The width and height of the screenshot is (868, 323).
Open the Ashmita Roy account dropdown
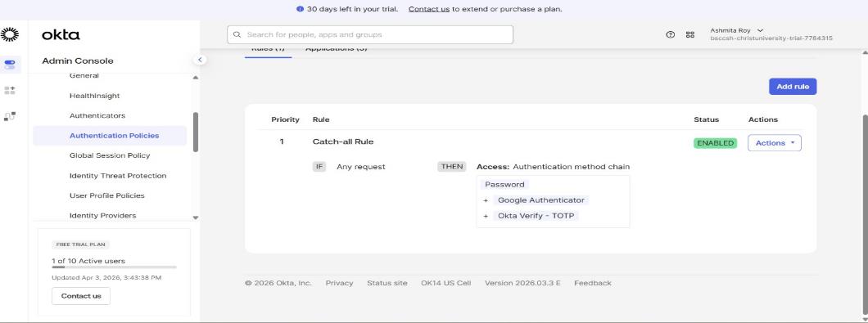pyautogui.click(x=771, y=34)
